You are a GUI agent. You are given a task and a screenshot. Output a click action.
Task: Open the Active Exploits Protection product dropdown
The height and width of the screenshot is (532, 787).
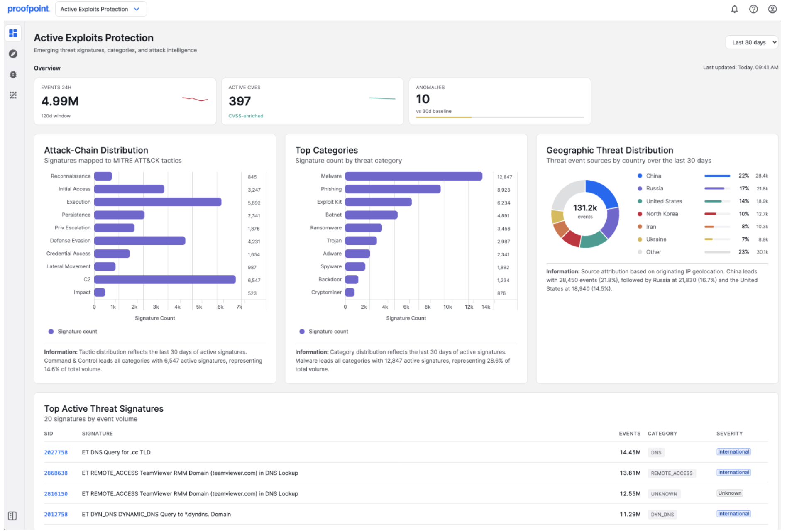point(101,9)
